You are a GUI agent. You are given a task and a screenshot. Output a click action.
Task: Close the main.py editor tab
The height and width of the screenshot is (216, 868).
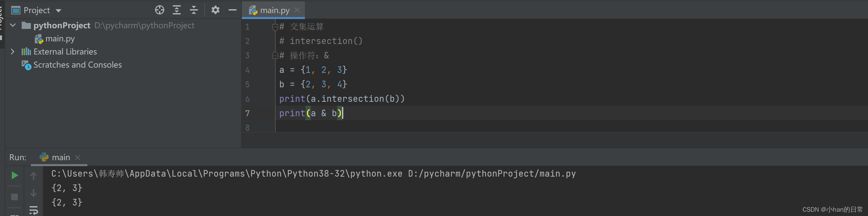(297, 10)
